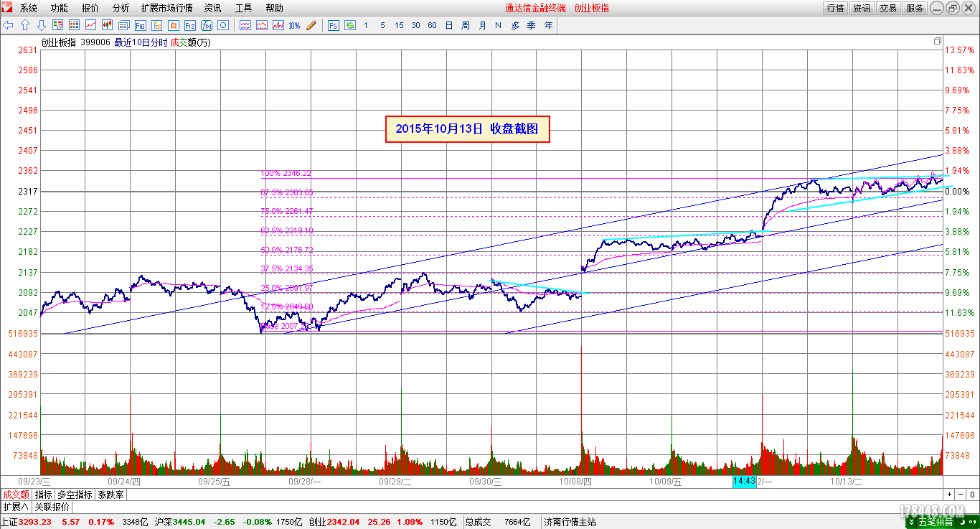The height and width of the screenshot is (529, 980).
Task: Open the 功能 menu
Action: (60, 8)
